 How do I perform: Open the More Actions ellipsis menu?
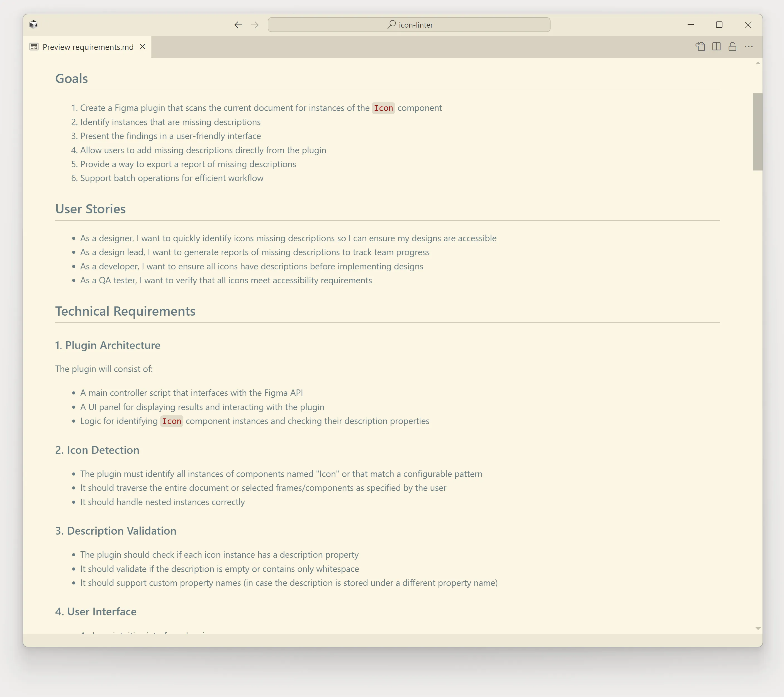pos(749,47)
